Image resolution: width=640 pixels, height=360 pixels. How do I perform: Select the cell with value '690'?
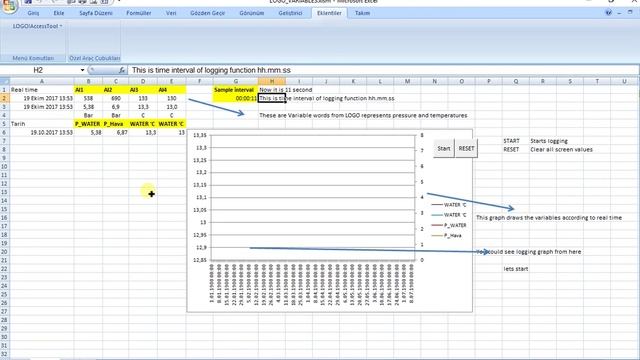116,98
